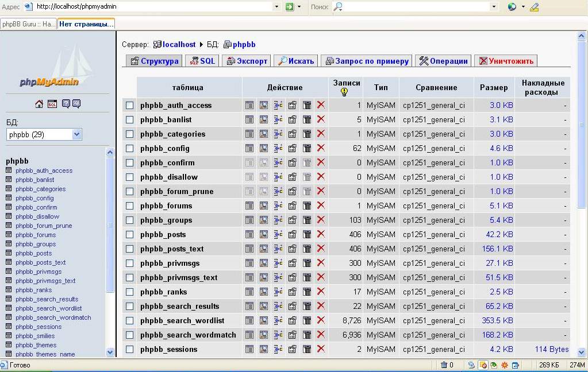The image size is (588, 372).
Task: Click the Search icon in the phpbb_banlist row
Action: [x=264, y=119]
